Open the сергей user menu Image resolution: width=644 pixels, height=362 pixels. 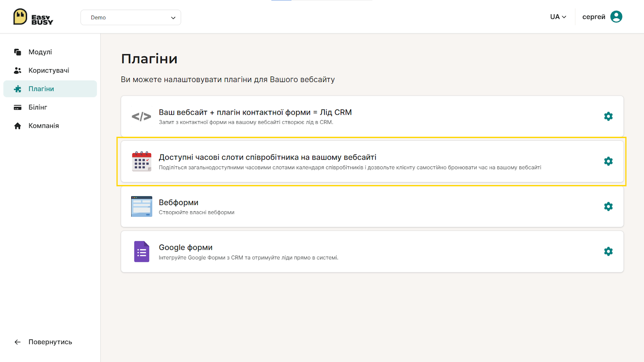594,17
